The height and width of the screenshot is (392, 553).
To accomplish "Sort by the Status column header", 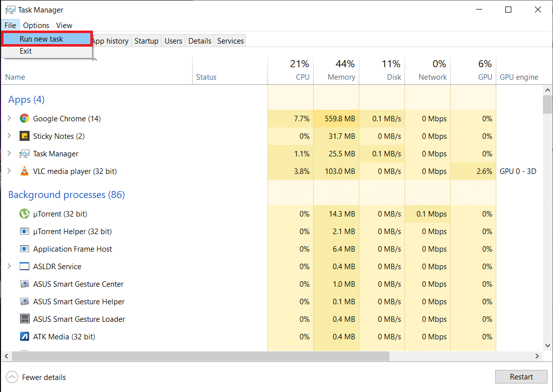I will pyautogui.click(x=230, y=71).
